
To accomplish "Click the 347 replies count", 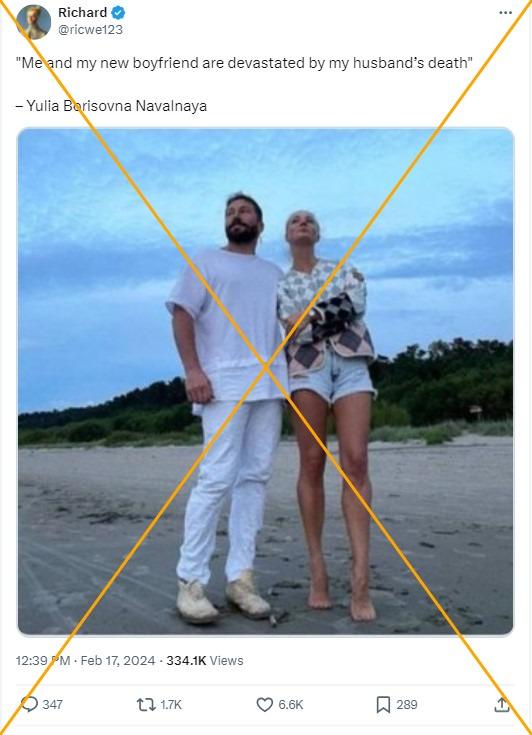I will (x=52, y=705).
